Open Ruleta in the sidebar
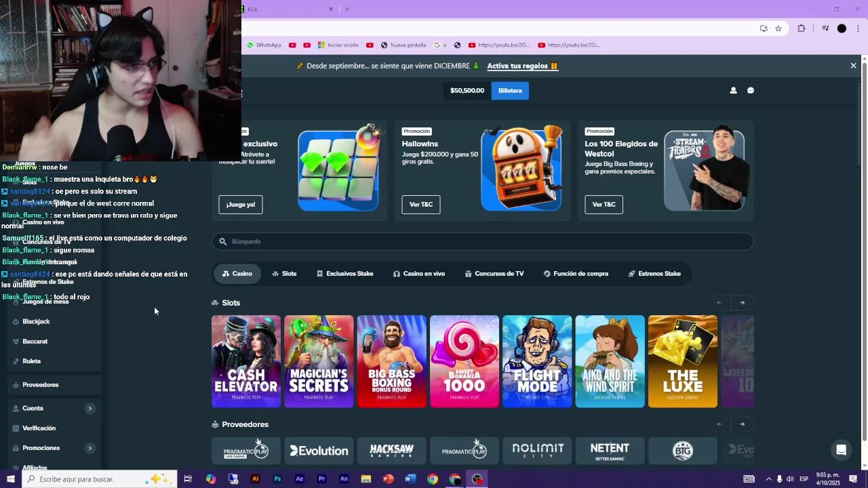Viewport: 868px width, 488px height. click(53, 361)
